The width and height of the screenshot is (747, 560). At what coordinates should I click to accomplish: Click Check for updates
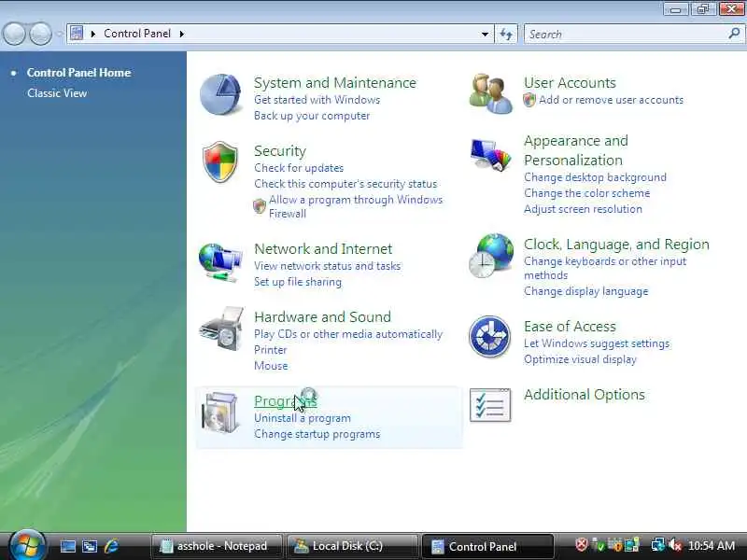299,168
